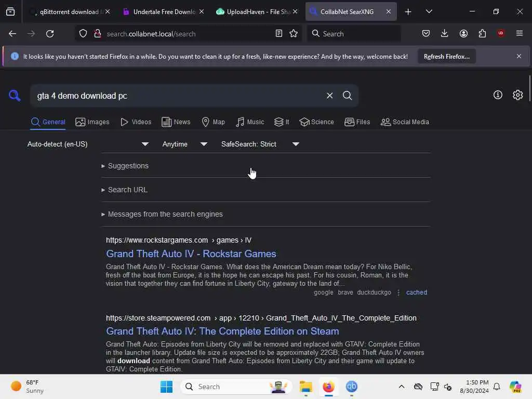Image resolution: width=532 pixels, height=399 pixels.
Task: Open the weather widget showing 68°F Sunny
Action: pyautogui.click(x=28, y=387)
